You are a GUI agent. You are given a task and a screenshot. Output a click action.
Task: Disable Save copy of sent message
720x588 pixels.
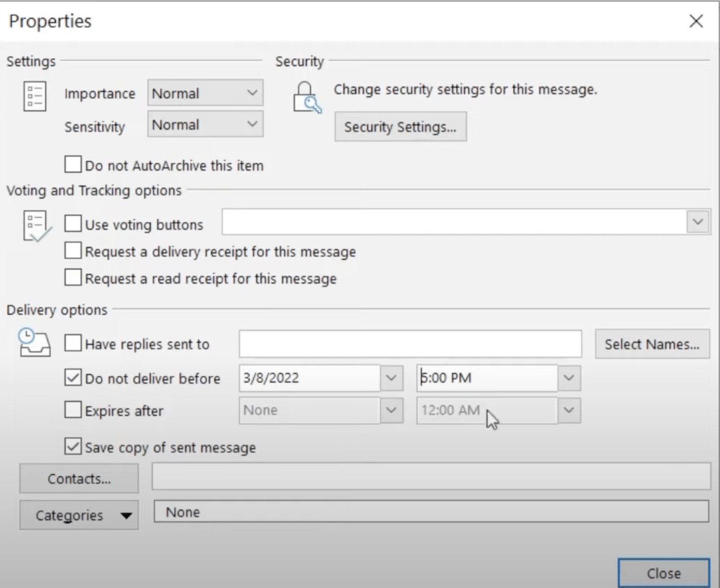tap(72, 447)
